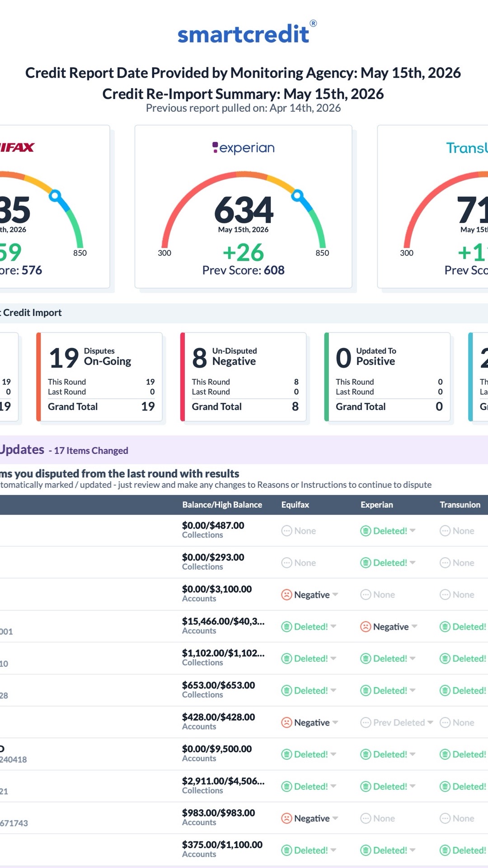Open the Un-Disputed Negative card
Screen dimensions: 488x868
tap(243, 377)
